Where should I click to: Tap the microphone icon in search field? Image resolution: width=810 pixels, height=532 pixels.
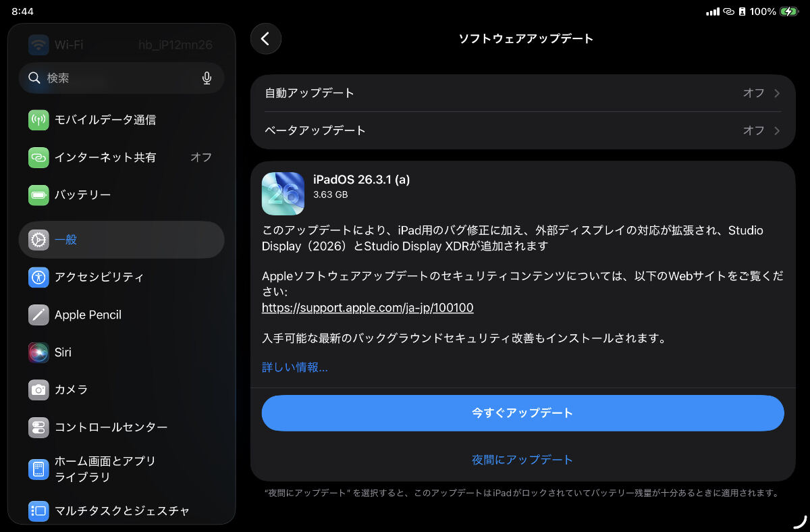207,78
